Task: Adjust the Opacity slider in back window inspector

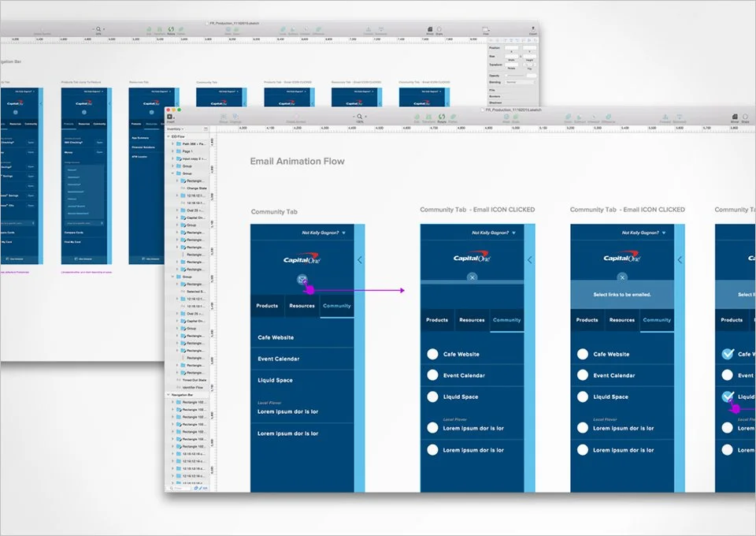Action: click(x=515, y=76)
